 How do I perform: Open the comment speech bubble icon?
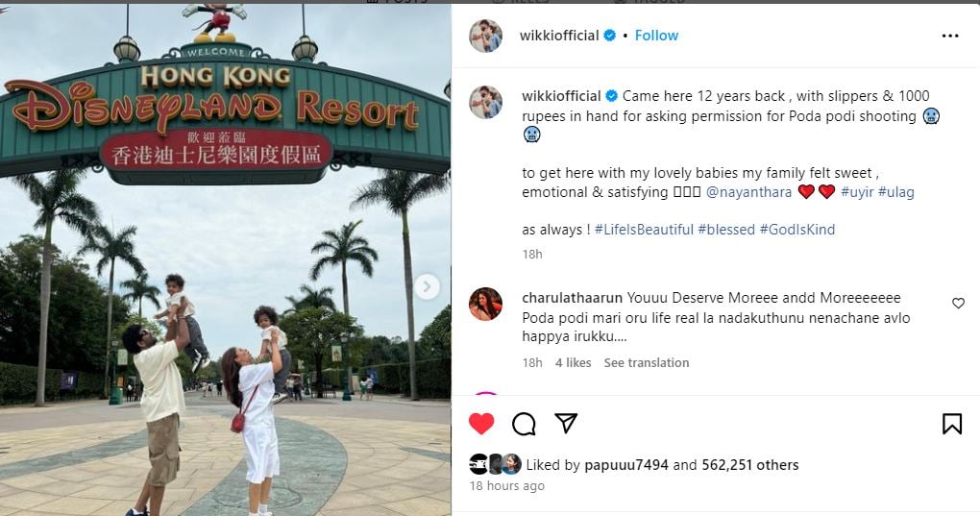click(524, 424)
